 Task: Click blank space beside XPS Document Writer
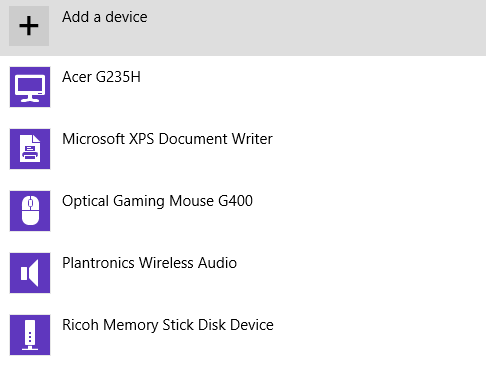click(x=380, y=149)
